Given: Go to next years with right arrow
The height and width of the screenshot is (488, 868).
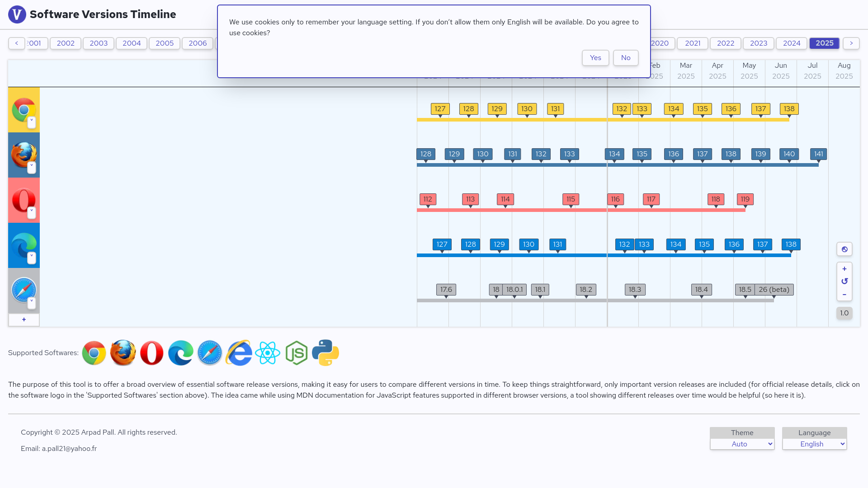Looking at the screenshot, I should click(851, 43).
